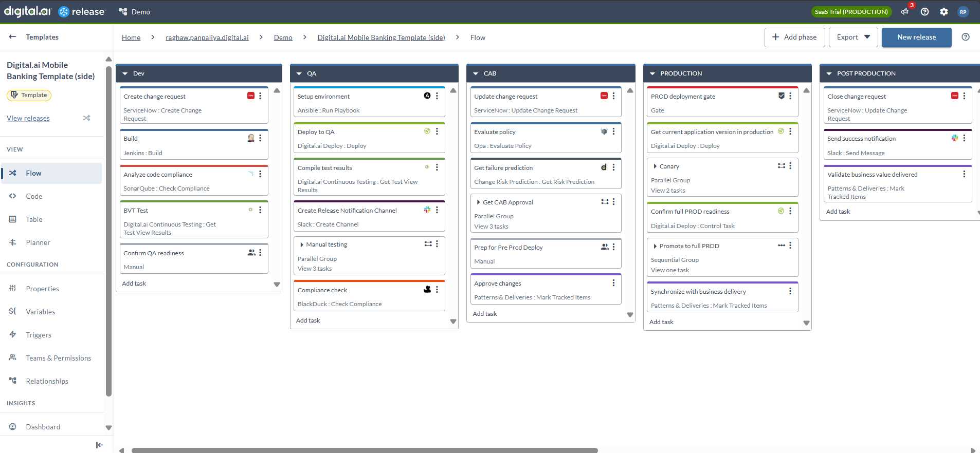This screenshot has height=453, width=980.
Task: Collapse the PRODUCTION phase
Action: pos(652,73)
